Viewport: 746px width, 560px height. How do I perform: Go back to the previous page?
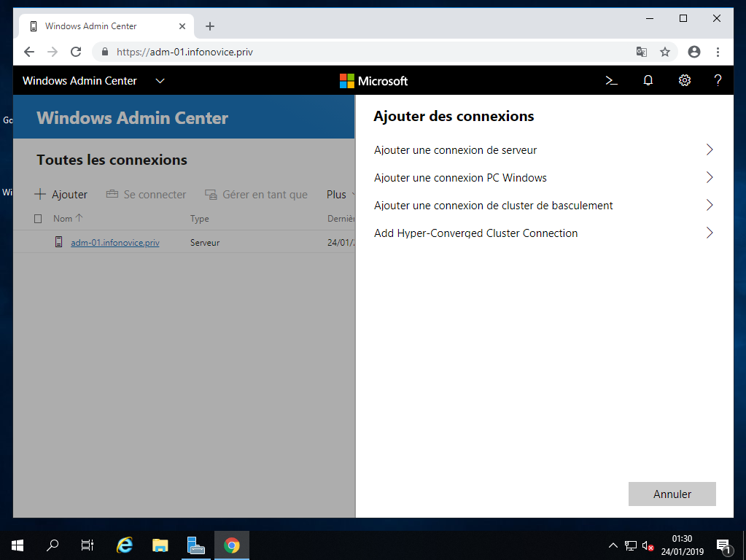click(29, 52)
